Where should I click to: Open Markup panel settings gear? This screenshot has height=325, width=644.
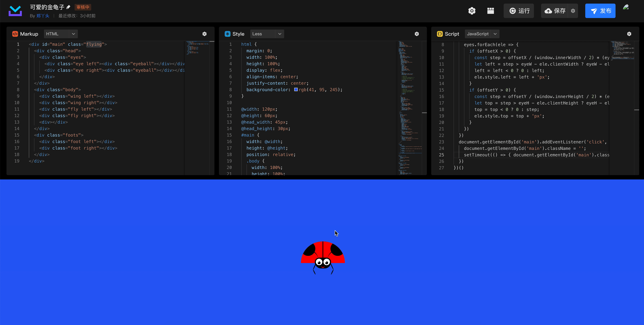205,34
